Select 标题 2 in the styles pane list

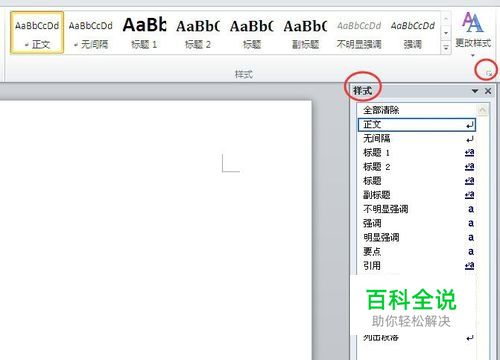417,167
